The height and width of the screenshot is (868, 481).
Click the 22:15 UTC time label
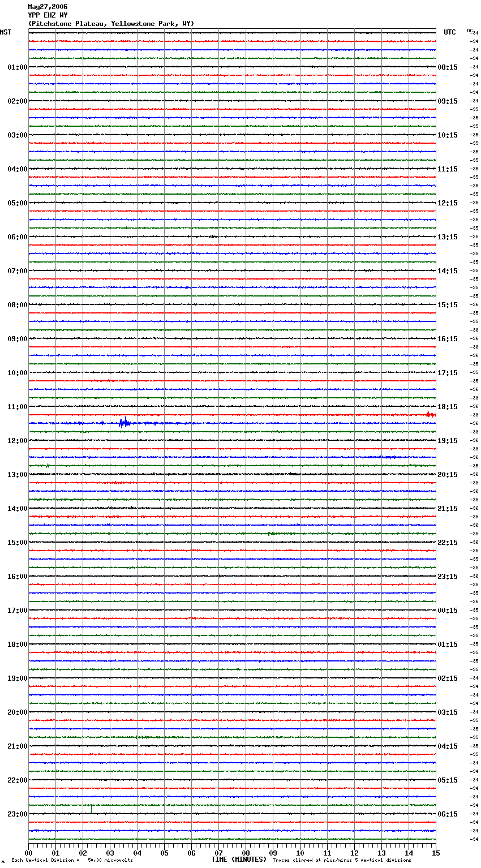(x=448, y=543)
